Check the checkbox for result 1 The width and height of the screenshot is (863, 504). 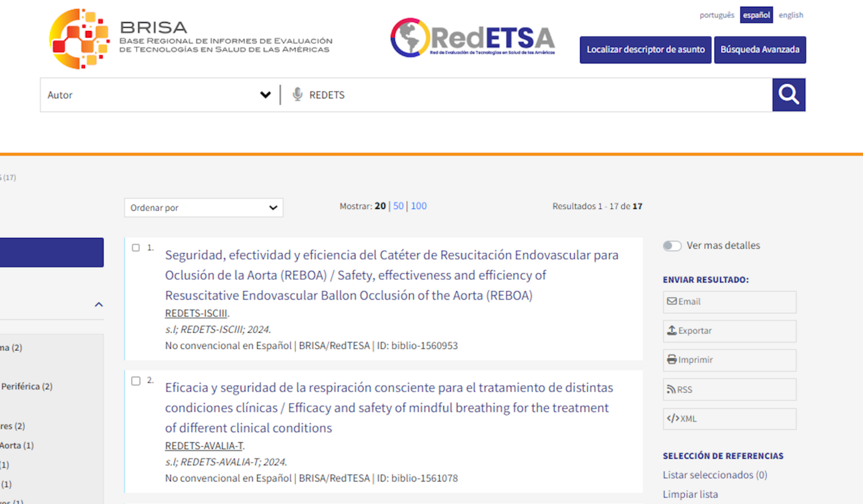click(x=136, y=246)
